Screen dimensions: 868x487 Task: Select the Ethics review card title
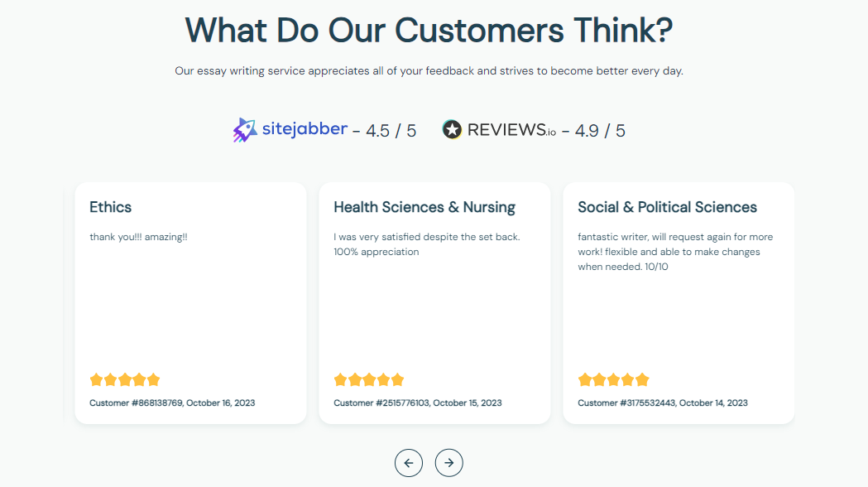click(x=111, y=207)
